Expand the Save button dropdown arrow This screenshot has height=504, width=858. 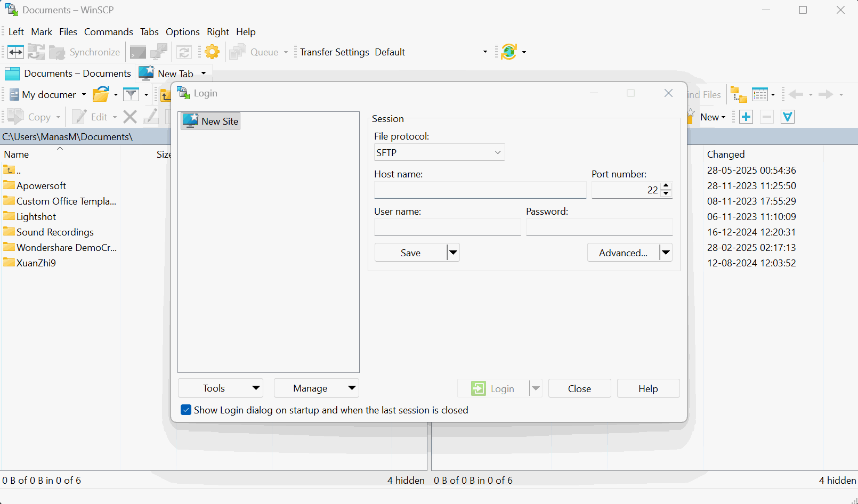453,253
